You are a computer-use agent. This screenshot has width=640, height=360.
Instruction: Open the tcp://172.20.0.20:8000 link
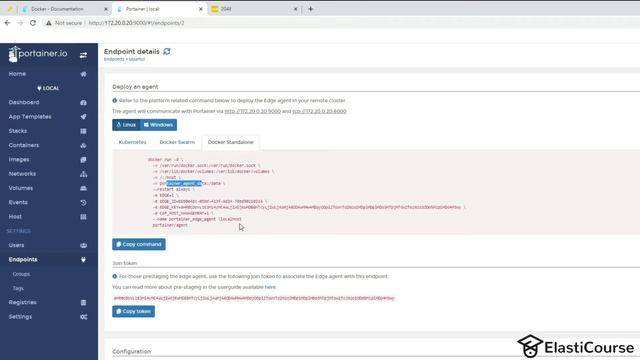point(319,111)
